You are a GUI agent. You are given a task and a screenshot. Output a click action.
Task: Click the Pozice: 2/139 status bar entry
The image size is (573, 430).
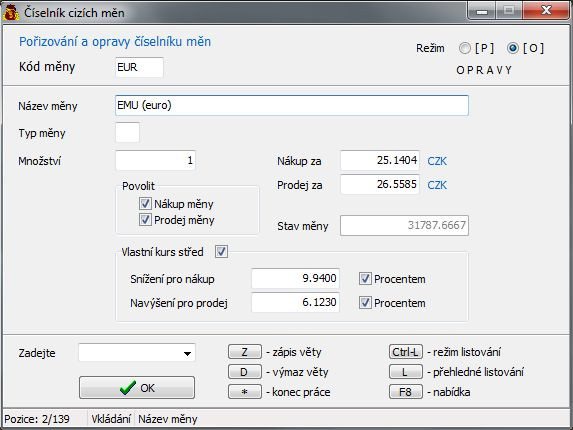point(37,419)
